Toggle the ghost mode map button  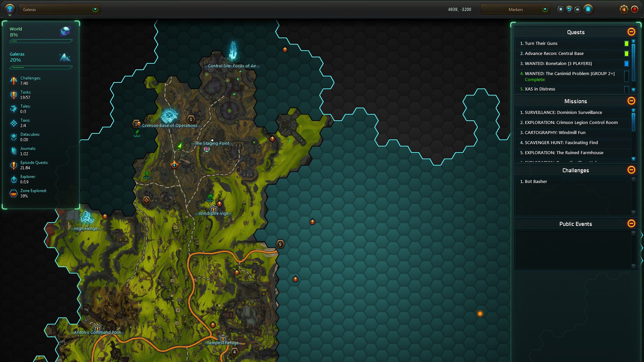tap(588, 9)
